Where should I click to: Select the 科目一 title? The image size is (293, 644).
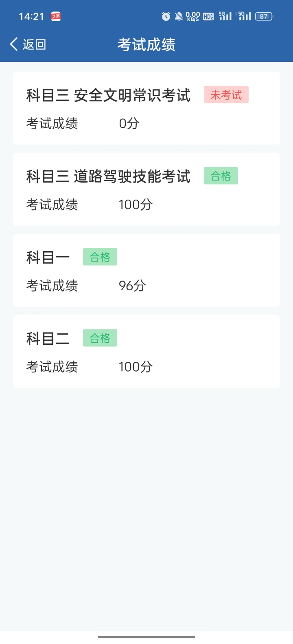(48, 257)
